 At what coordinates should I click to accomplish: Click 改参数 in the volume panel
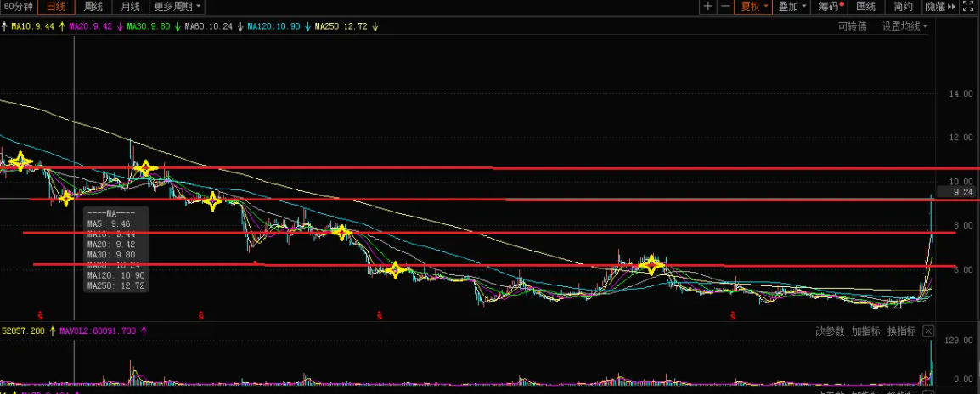click(830, 331)
